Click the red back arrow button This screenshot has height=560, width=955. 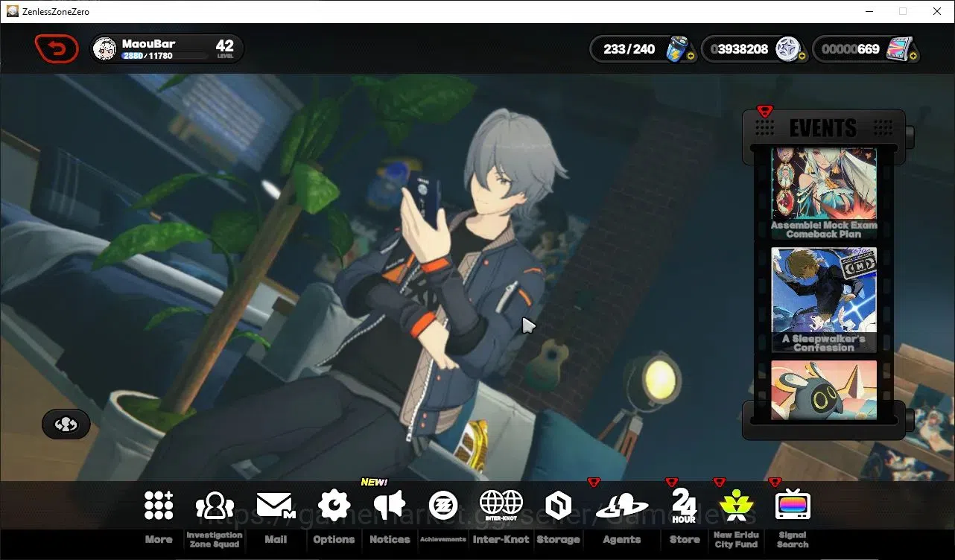[x=57, y=49]
